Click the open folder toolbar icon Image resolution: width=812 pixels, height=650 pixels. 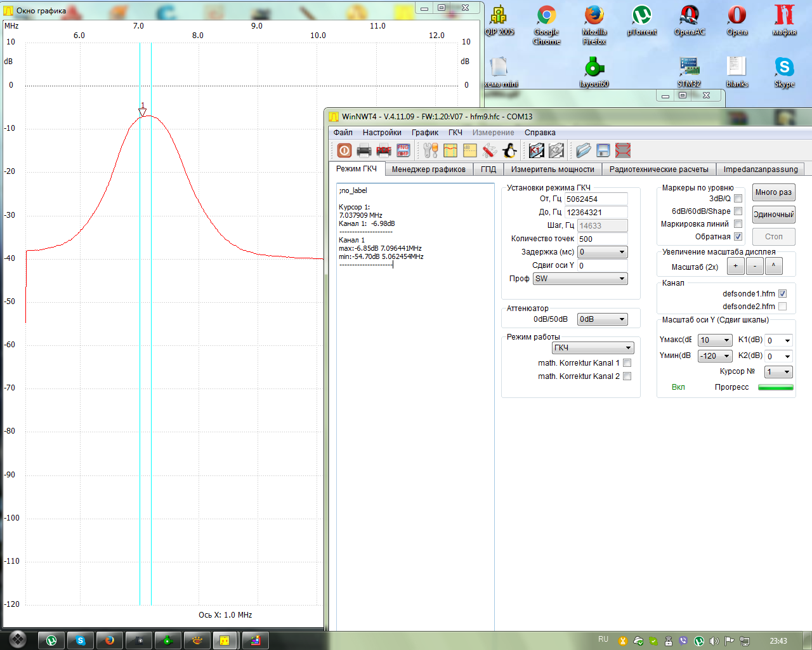click(x=584, y=150)
